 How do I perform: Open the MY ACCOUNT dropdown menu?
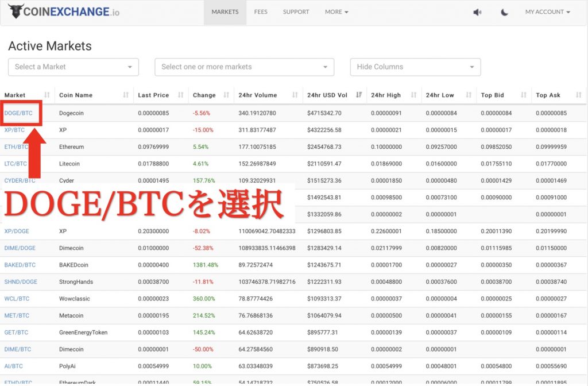[547, 12]
